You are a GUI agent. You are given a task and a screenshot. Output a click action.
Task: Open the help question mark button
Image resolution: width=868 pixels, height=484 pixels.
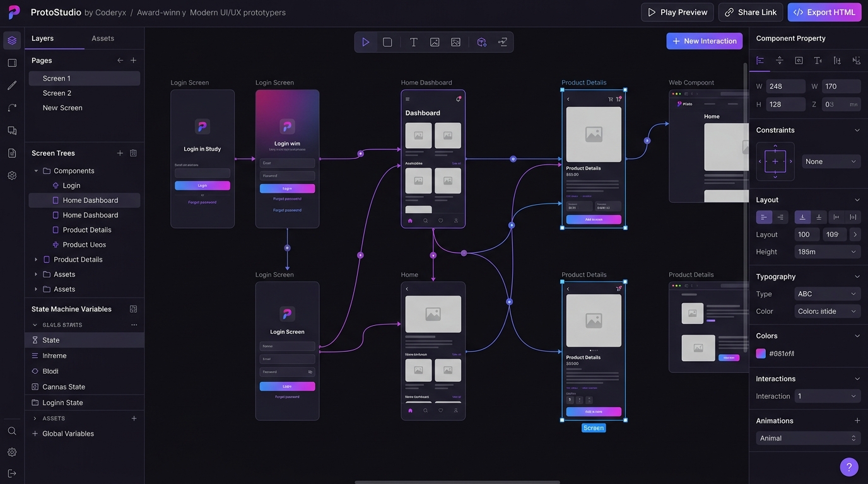(849, 467)
